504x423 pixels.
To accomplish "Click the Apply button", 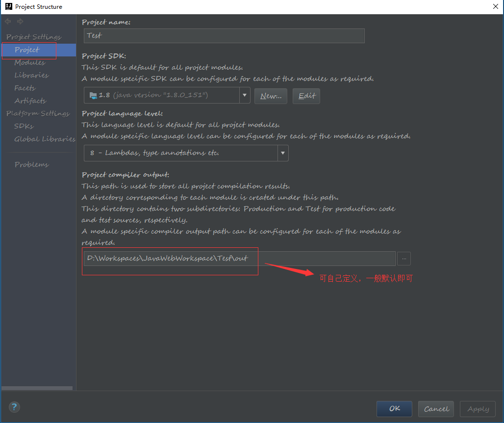I will pyautogui.click(x=478, y=409).
